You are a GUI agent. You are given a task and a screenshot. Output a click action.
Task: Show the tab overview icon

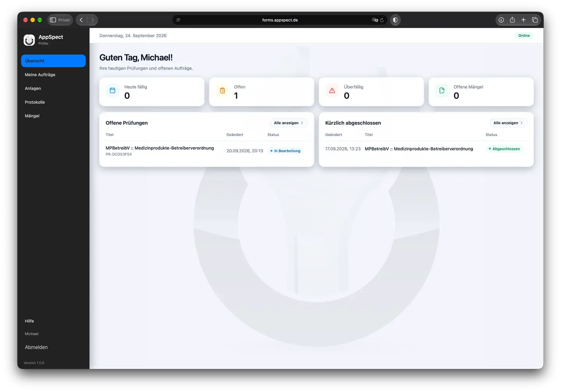pyautogui.click(x=535, y=20)
